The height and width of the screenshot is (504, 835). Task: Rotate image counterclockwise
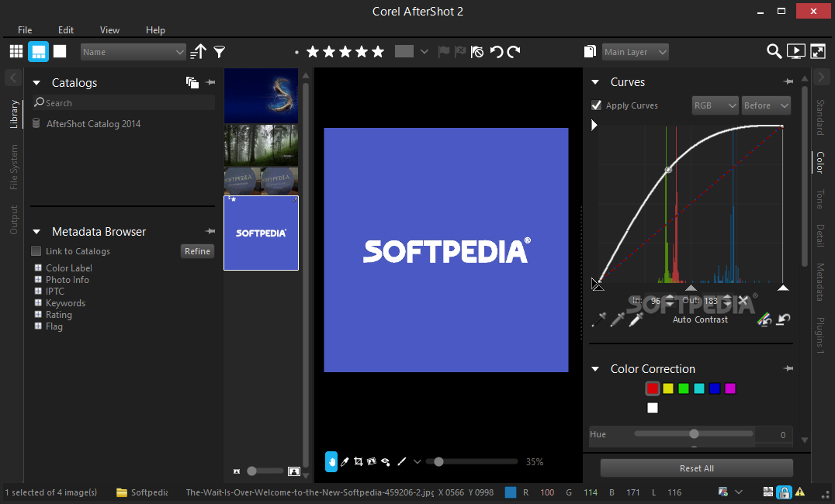click(497, 52)
